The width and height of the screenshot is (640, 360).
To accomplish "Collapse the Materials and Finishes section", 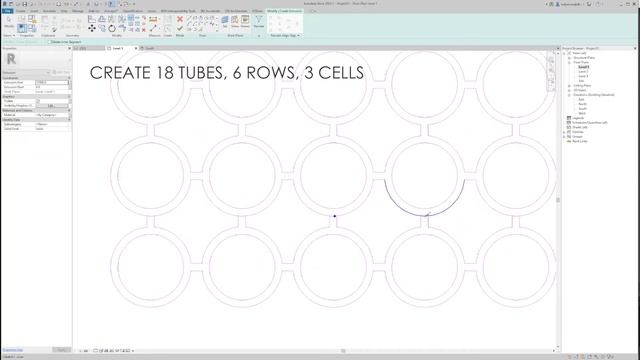I will [x=69, y=110].
